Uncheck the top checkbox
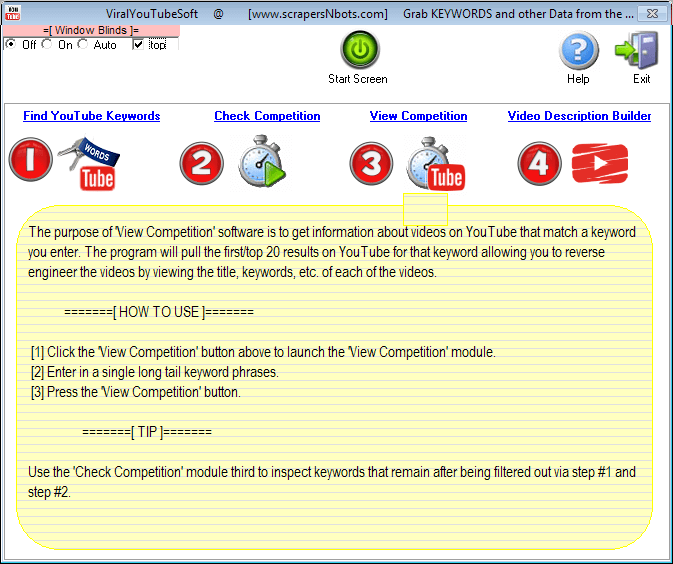 coord(138,44)
